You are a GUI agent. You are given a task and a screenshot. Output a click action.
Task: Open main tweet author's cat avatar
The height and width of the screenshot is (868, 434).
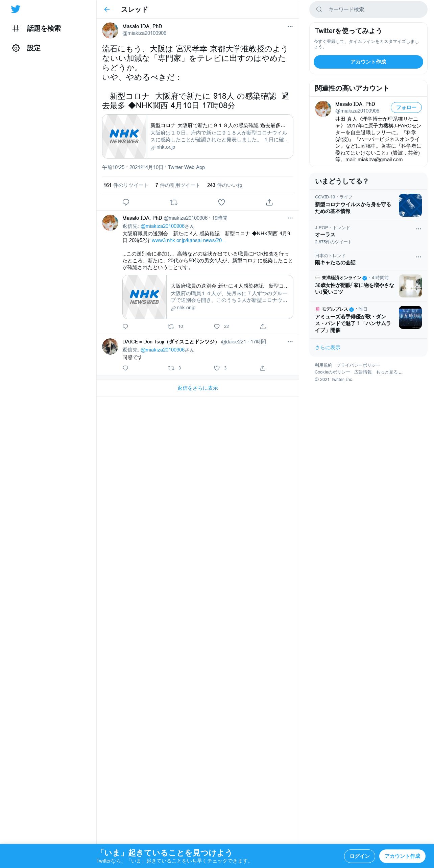pos(110,30)
